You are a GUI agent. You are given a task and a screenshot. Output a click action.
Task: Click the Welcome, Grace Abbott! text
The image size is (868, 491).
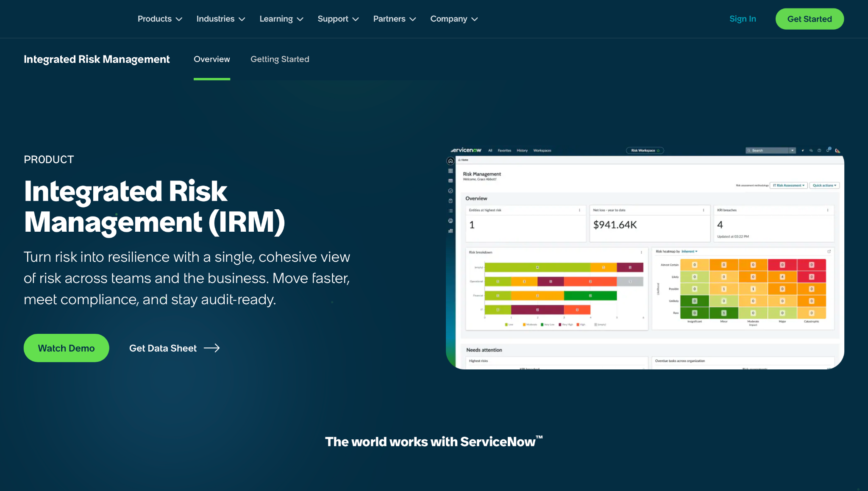pyautogui.click(x=479, y=179)
